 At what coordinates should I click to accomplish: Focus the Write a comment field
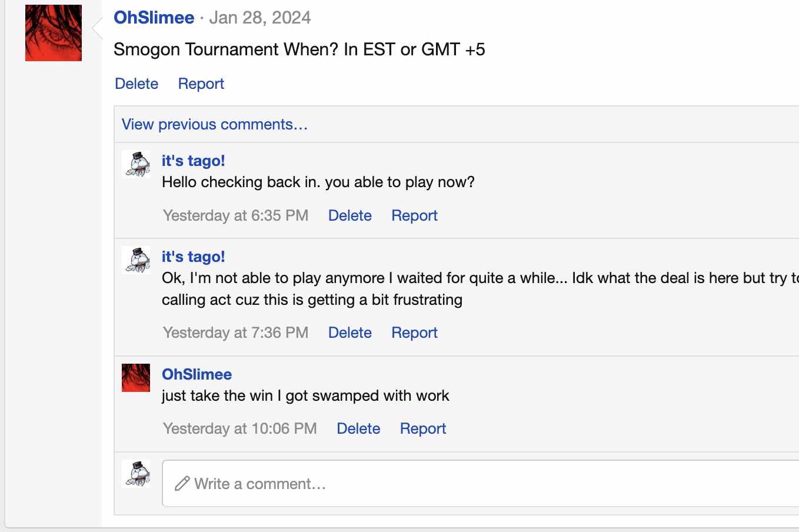pyautogui.click(x=471, y=483)
